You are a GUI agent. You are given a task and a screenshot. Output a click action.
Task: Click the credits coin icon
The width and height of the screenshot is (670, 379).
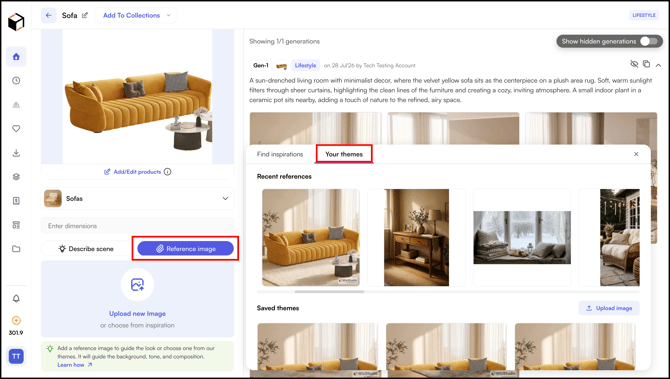tap(16, 320)
